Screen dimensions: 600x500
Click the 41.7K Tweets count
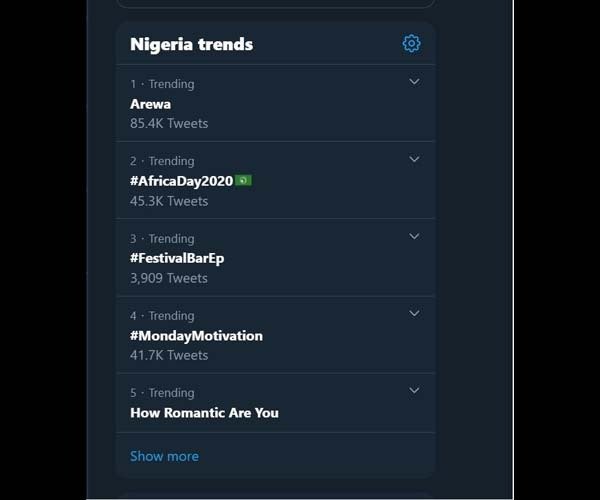point(169,355)
